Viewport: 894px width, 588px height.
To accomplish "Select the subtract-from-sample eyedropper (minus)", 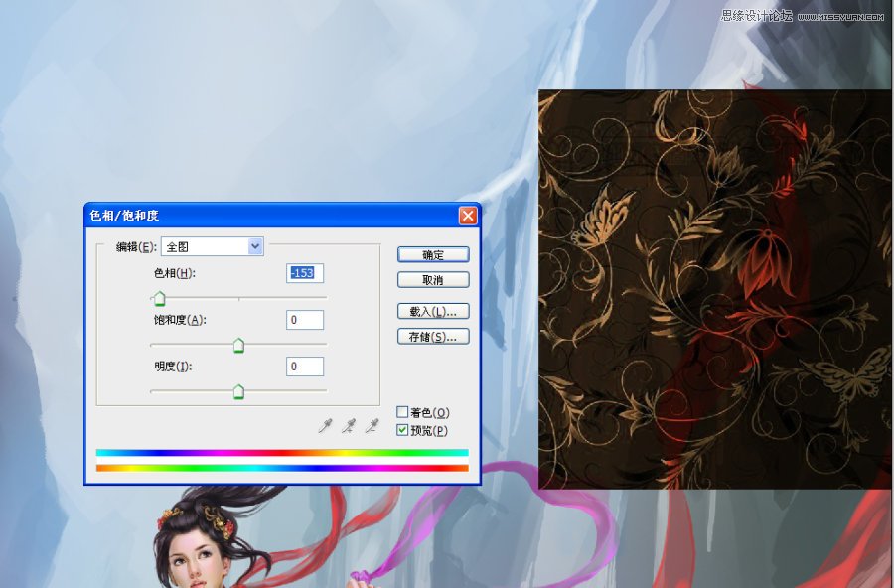I will [372, 425].
